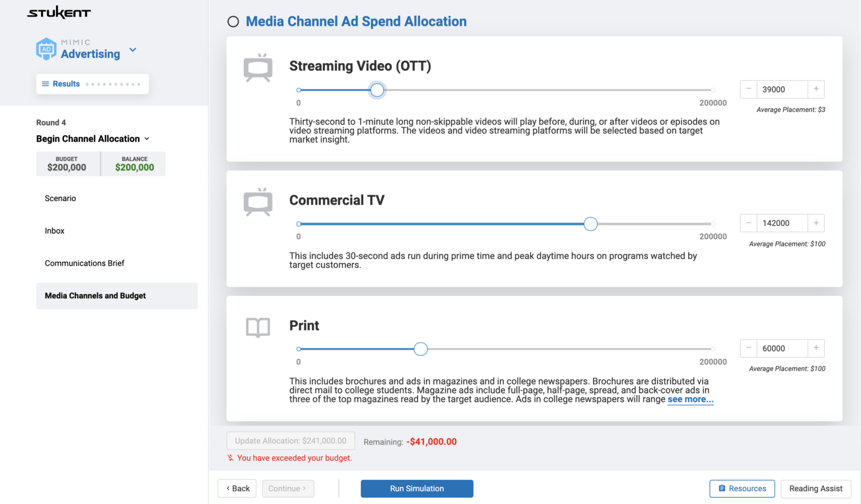Viewport: 861px width, 504px height.
Task: Click the Commercial TV slider handle
Action: pyautogui.click(x=590, y=224)
